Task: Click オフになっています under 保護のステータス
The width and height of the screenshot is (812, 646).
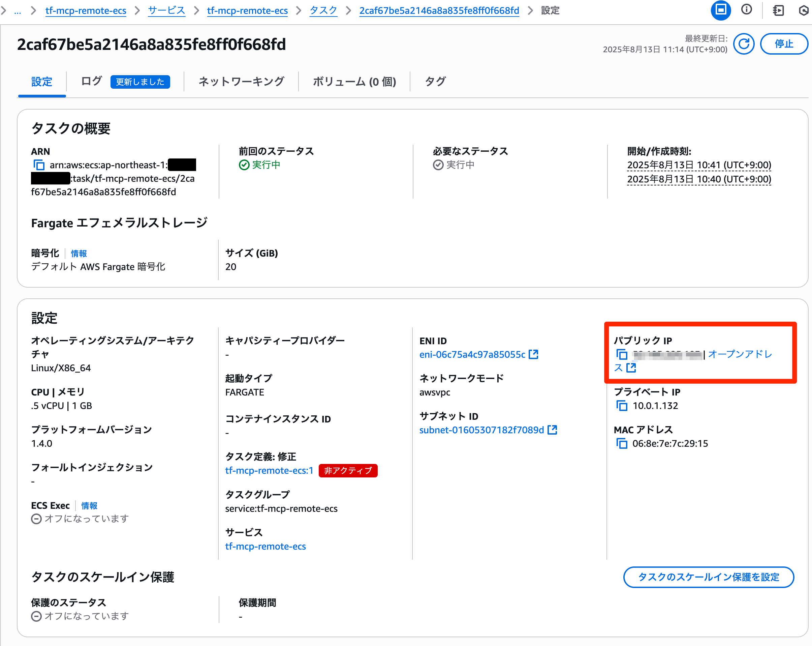Action: (80, 616)
